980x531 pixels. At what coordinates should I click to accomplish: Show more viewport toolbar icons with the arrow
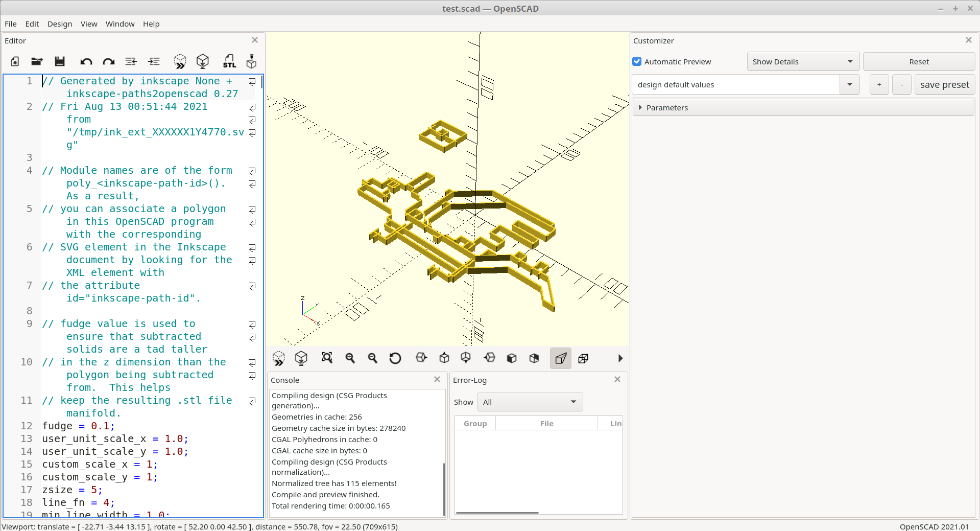point(620,358)
